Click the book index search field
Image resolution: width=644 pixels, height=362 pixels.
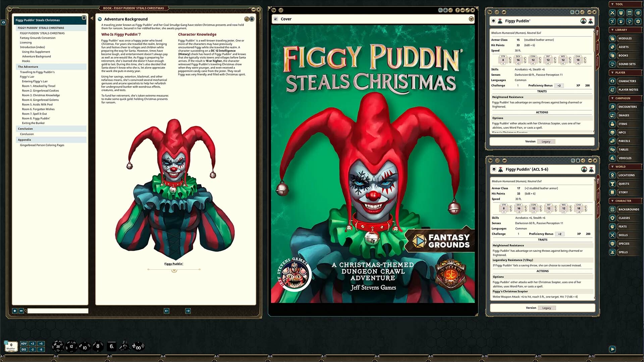click(x=58, y=311)
